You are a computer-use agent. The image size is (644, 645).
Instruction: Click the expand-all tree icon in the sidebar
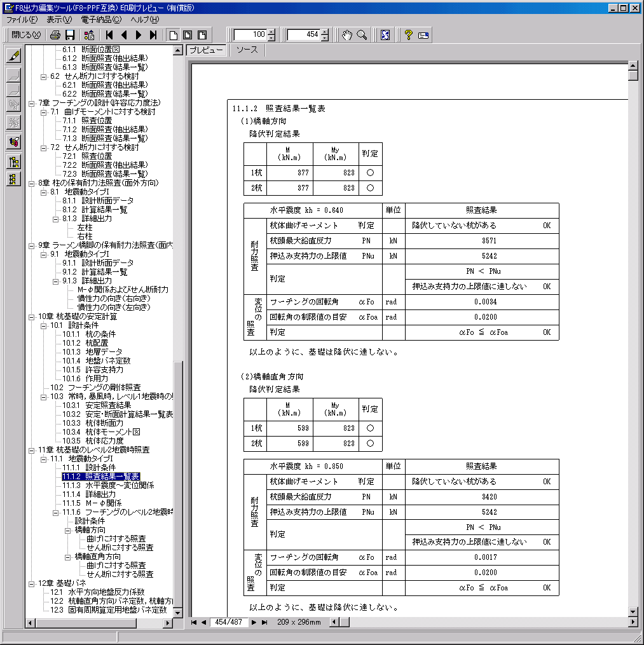pyautogui.click(x=13, y=162)
